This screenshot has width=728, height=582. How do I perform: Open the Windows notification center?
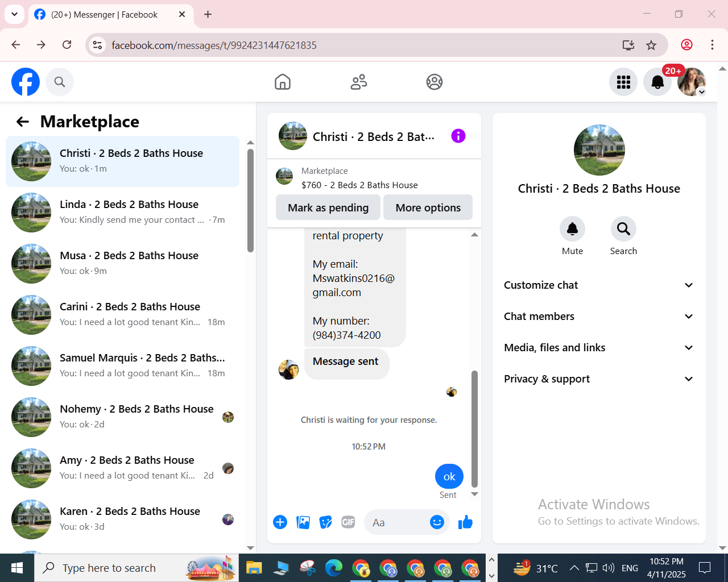pos(705,568)
